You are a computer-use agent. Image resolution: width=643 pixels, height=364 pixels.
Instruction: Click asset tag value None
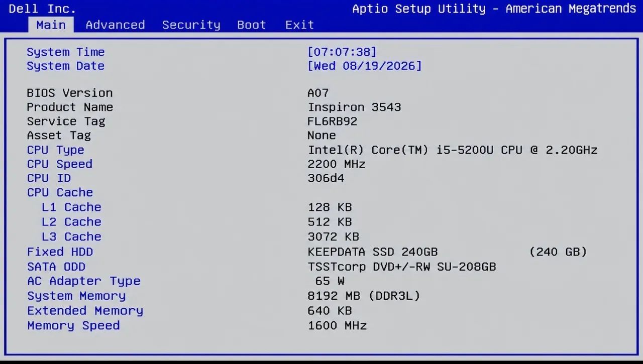click(321, 135)
